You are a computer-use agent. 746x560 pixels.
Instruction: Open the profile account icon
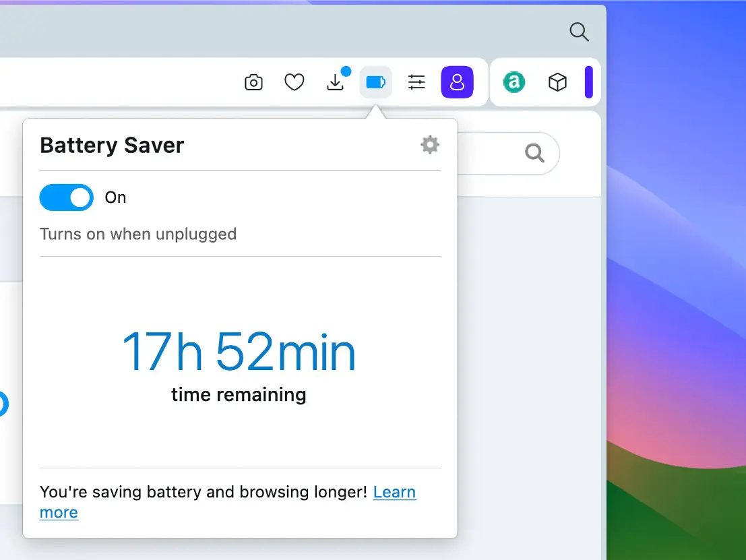458,82
